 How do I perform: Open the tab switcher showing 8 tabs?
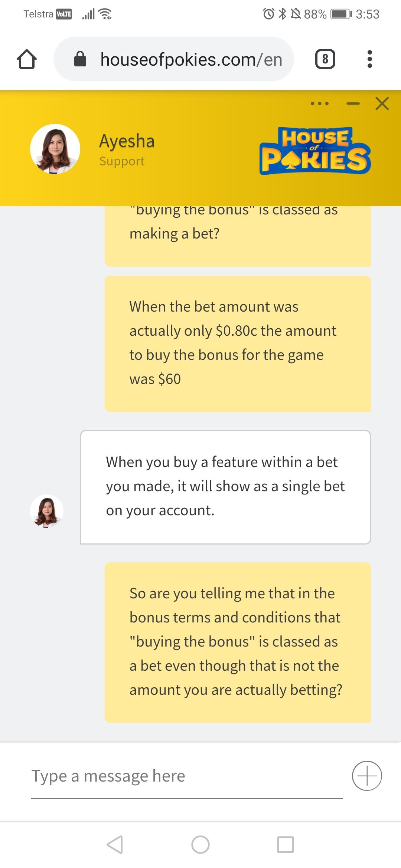pos(325,59)
